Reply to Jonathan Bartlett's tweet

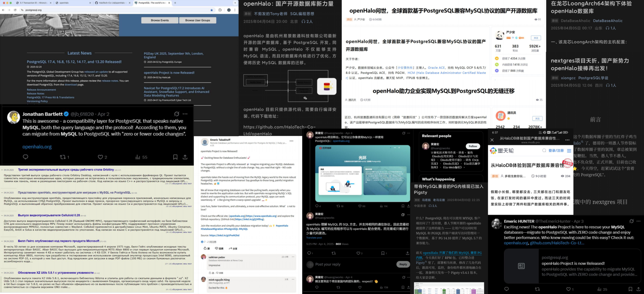(x=25, y=157)
